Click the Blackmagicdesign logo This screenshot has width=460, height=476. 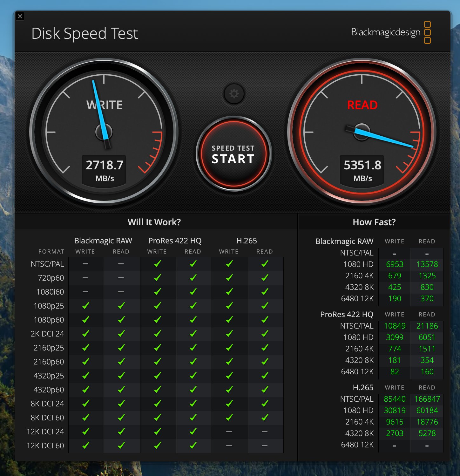pyautogui.click(x=391, y=32)
